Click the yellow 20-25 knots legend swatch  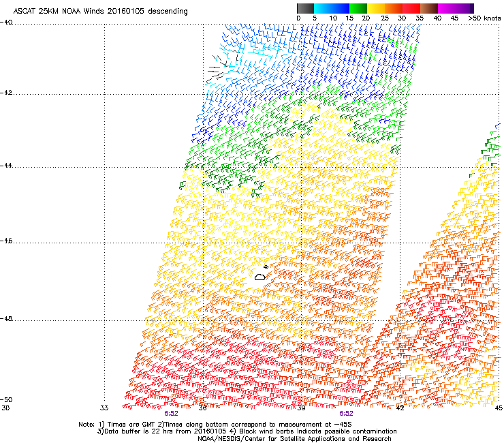[x=376, y=8]
